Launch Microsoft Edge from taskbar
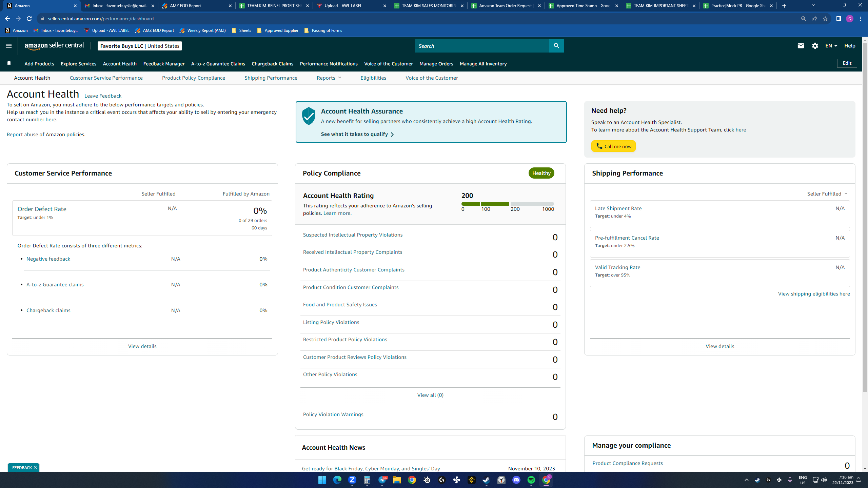Screen dimensions: 868x488 pyautogui.click(x=337, y=480)
